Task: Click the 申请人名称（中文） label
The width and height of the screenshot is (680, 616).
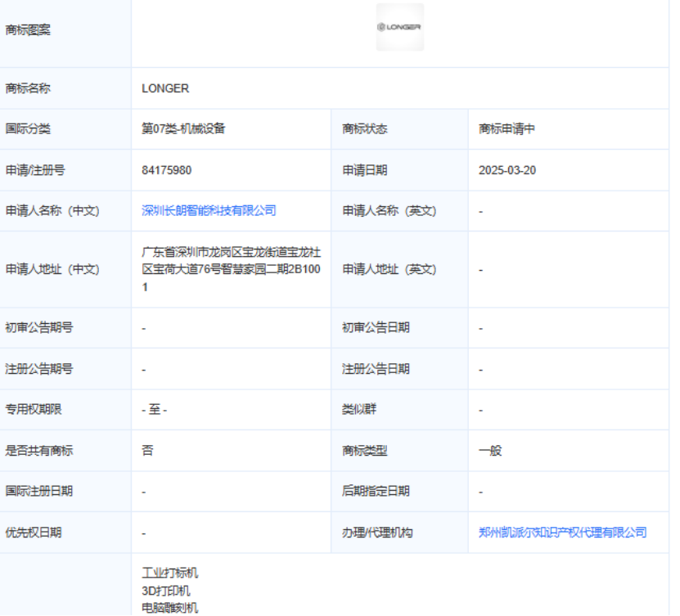Action: pyautogui.click(x=52, y=211)
